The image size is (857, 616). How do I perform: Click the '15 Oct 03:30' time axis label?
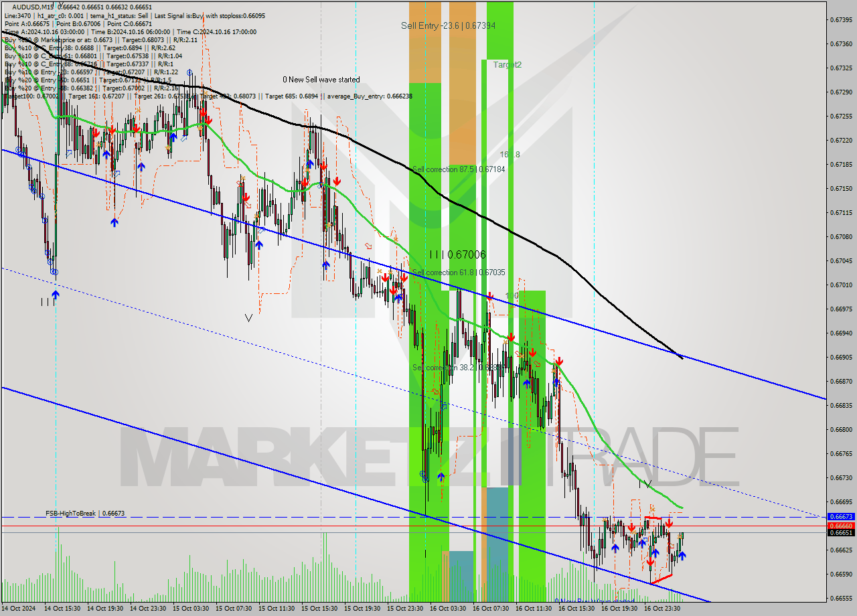(191, 609)
